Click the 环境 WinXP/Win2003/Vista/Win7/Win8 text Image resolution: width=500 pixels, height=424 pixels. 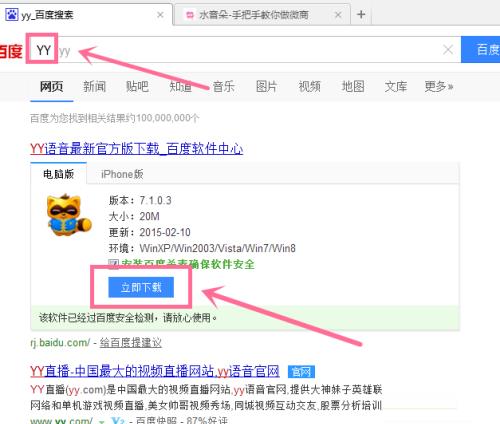click(202, 248)
